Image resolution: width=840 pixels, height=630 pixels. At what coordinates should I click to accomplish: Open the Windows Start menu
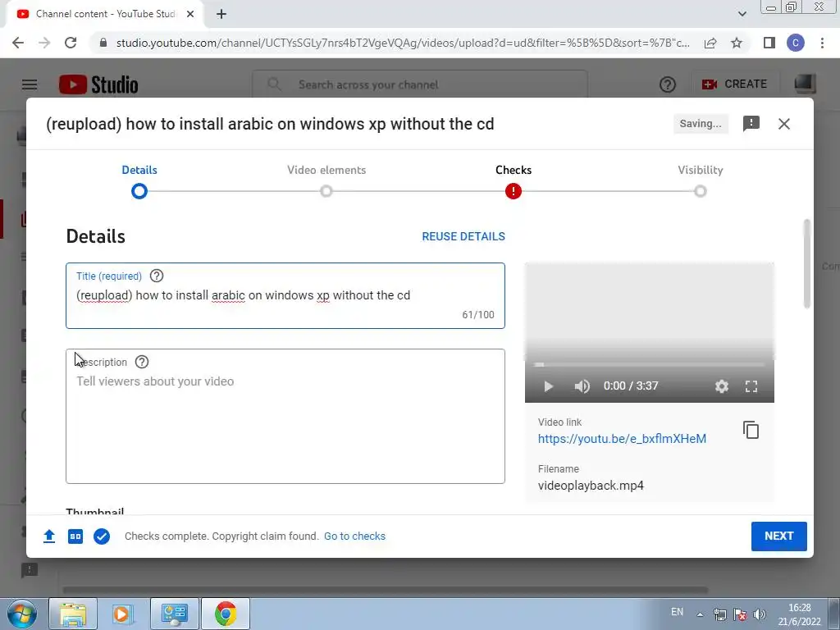click(x=22, y=614)
